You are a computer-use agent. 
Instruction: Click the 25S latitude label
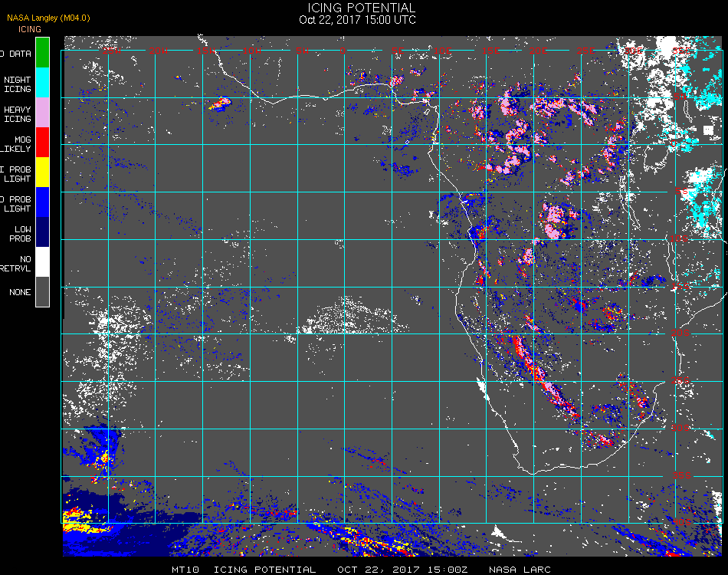pos(680,381)
